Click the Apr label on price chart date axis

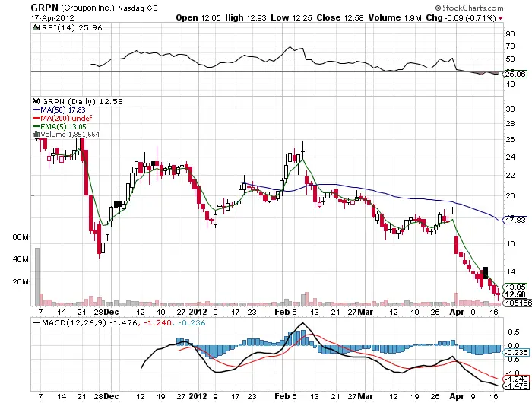457,312
